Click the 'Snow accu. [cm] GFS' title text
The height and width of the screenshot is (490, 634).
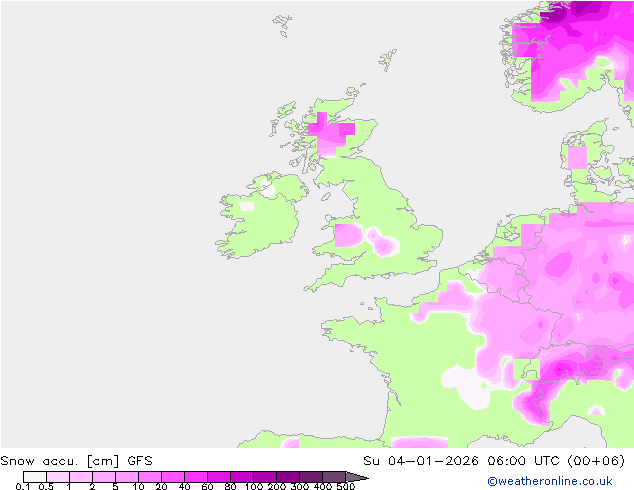coord(76,460)
